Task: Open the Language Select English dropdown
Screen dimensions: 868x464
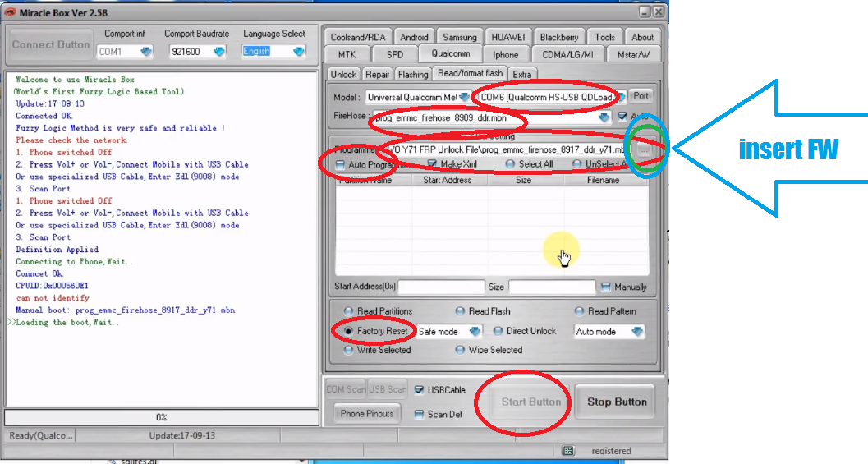Action: tap(298, 52)
